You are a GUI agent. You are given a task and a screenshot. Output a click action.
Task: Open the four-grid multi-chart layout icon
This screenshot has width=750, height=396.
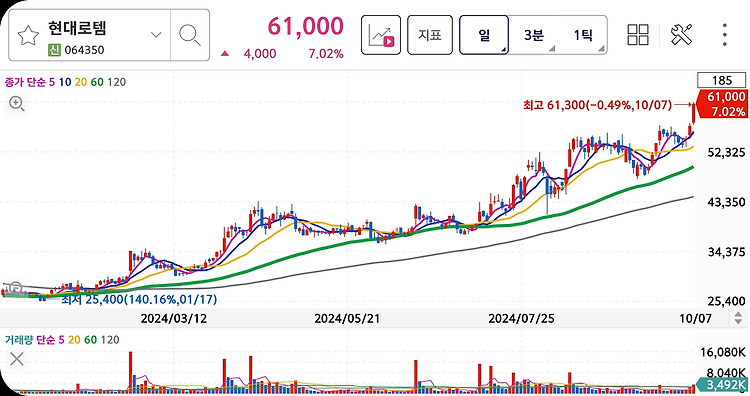[638, 35]
